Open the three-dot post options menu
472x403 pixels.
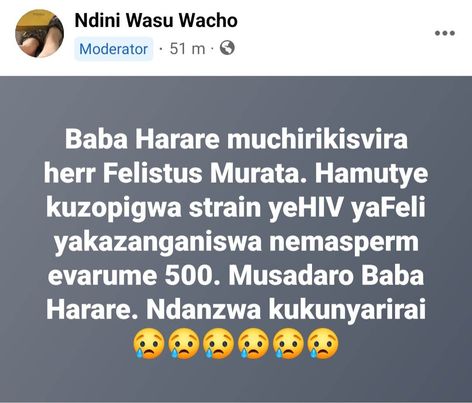(445, 33)
